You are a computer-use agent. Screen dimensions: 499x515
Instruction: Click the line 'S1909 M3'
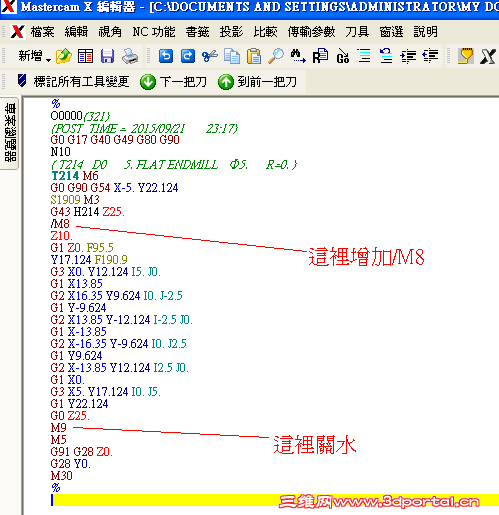pyautogui.click(x=75, y=200)
